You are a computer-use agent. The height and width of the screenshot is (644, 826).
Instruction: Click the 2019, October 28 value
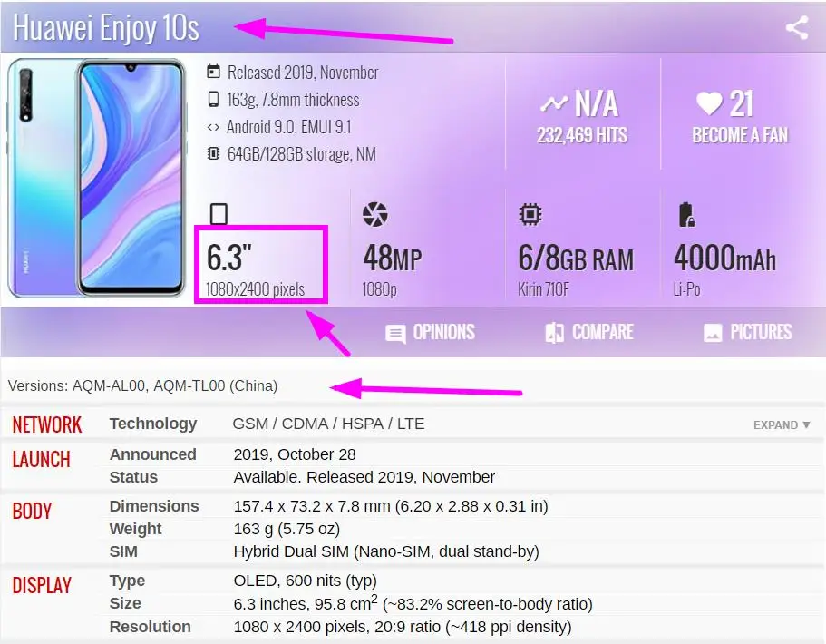295,454
